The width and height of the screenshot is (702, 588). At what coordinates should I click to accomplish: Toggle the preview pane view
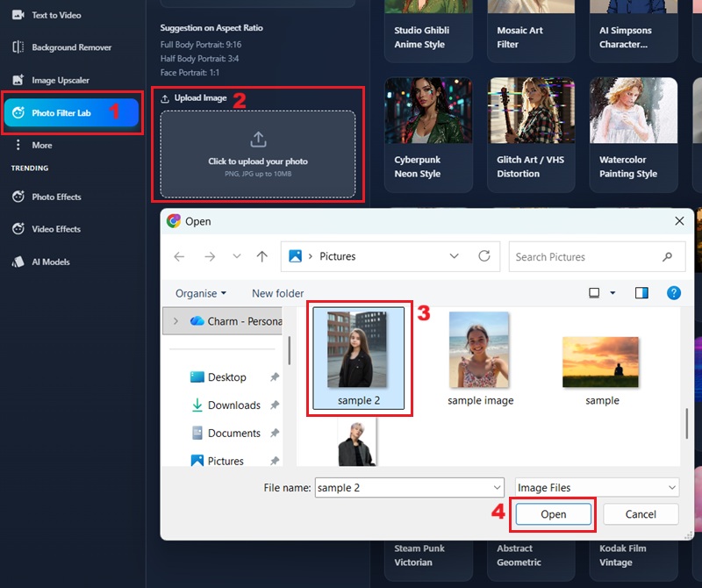pos(641,292)
